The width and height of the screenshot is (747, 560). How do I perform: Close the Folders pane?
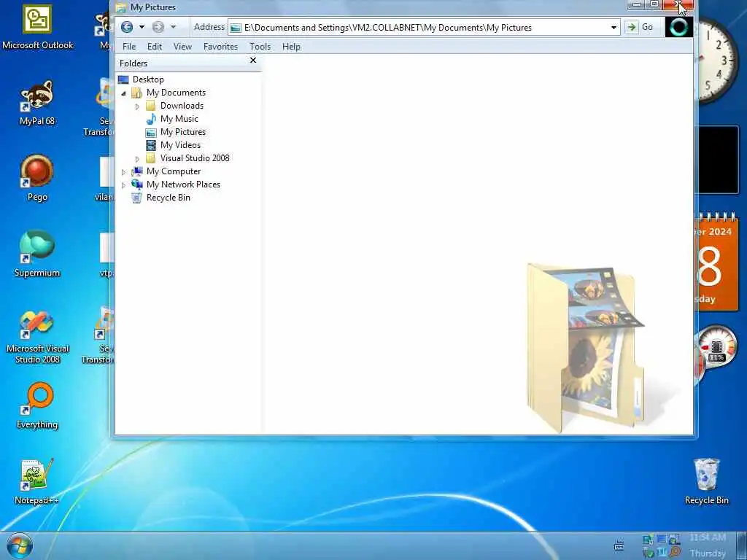(x=253, y=61)
